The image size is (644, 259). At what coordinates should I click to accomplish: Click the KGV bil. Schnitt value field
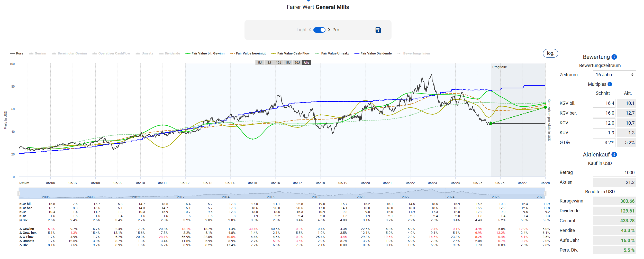pyautogui.click(x=604, y=103)
